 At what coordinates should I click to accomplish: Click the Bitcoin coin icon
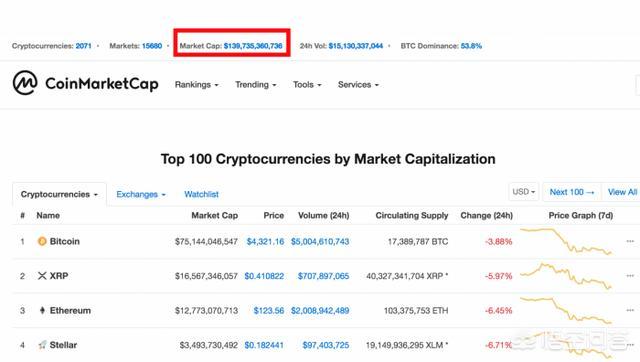click(x=42, y=241)
